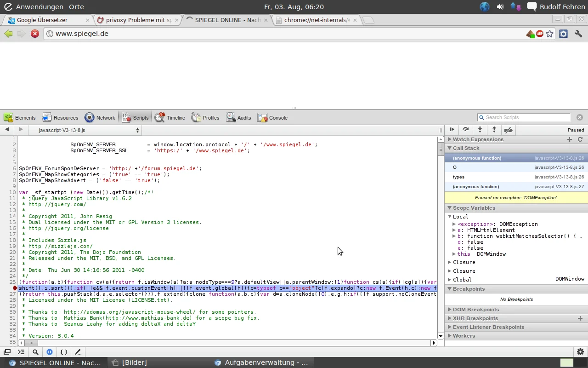Image resolution: width=588 pixels, height=368 pixels.
Task: Step over next function call
Action: pos(466,130)
